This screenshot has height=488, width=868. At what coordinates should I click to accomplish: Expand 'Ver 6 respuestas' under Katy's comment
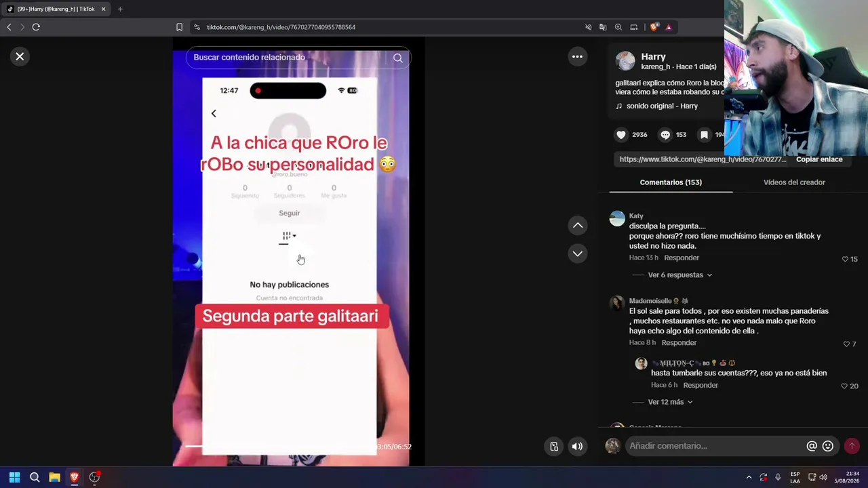680,275
